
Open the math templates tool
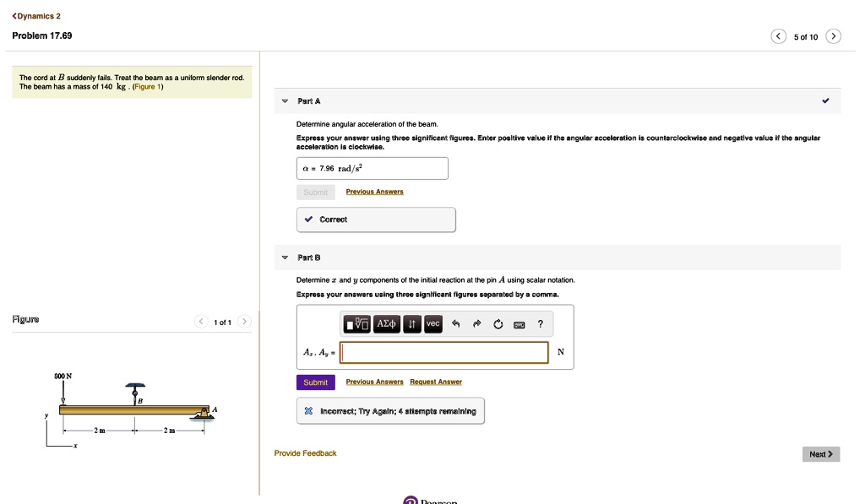pyautogui.click(x=357, y=323)
